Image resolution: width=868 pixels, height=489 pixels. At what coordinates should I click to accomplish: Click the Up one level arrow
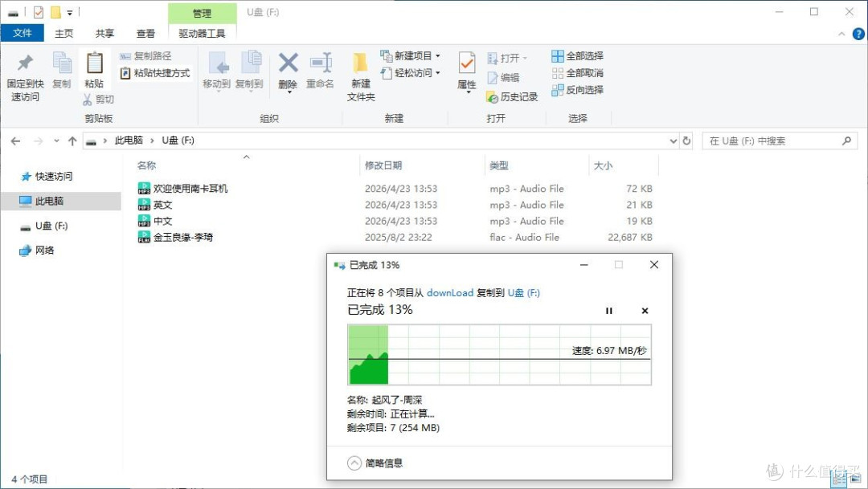tap(72, 141)
